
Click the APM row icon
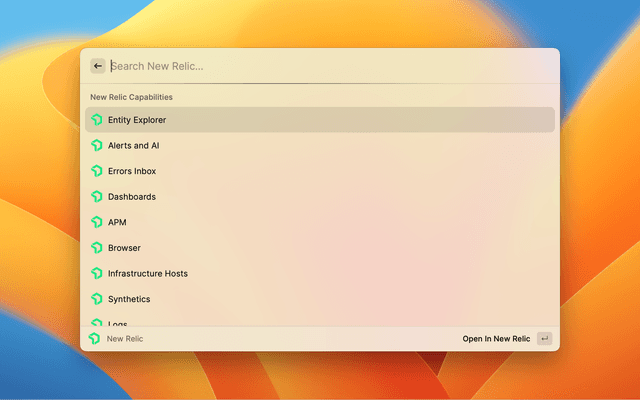[97, 222]
